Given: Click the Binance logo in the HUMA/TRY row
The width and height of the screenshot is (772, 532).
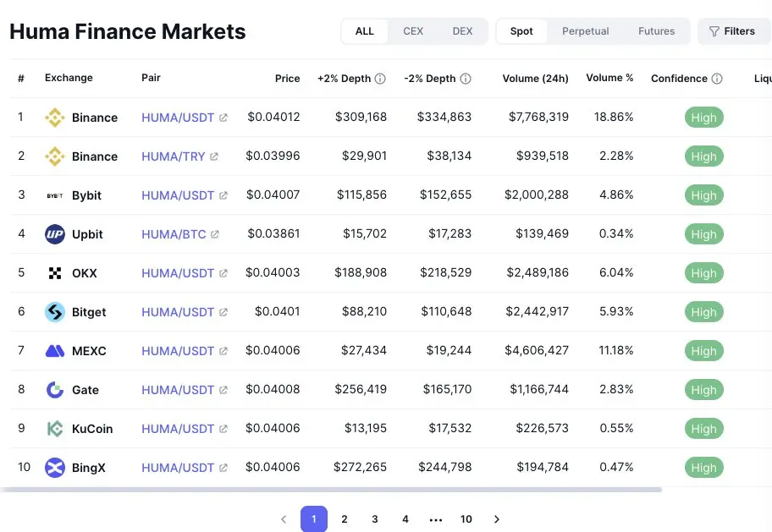Looking at the screenshot, I should [x=55, y=156].
